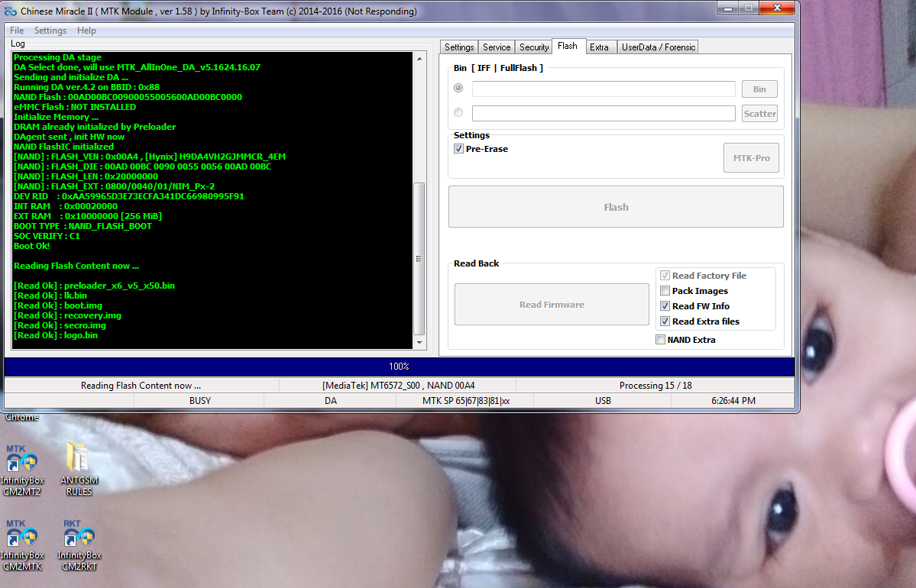Select the Flash tab

567,46
